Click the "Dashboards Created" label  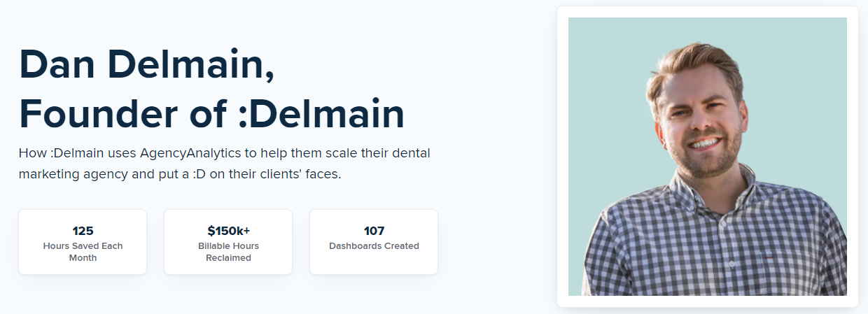point(374,246)
